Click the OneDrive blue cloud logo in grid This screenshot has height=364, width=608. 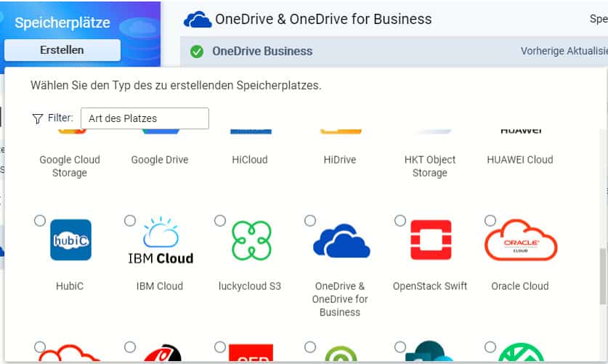tap(341, 240)
